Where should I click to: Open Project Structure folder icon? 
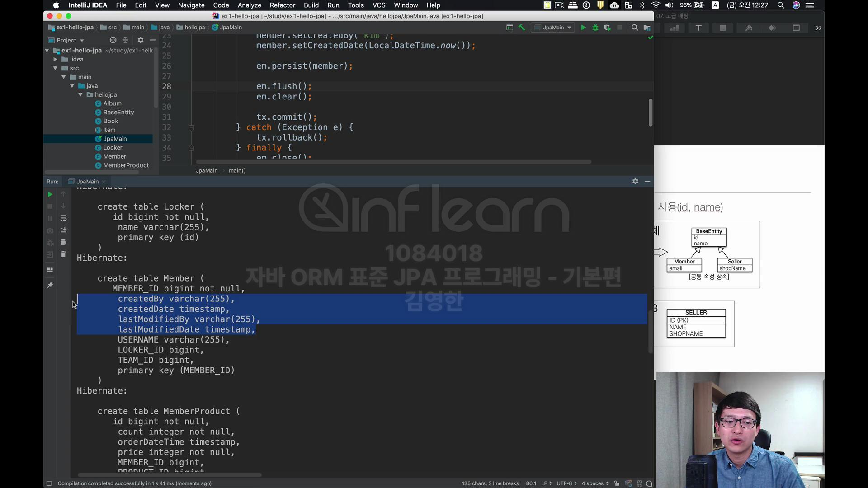pos(647,28)
